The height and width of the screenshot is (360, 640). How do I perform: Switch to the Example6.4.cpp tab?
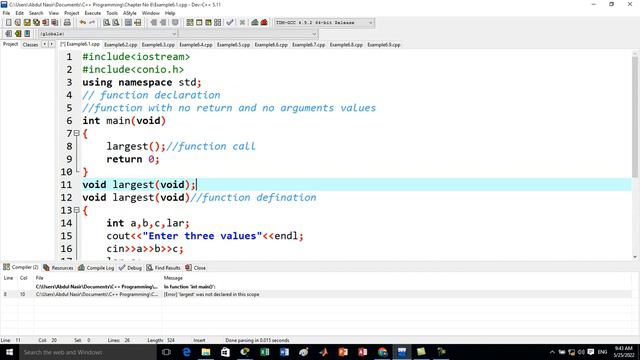[196, 44]
